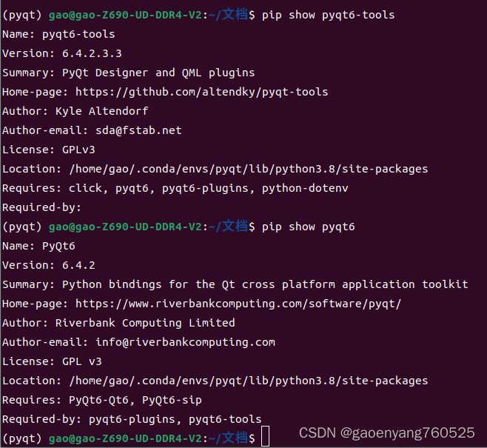The image size is (487, 448).
Task: Click the empty 'Required-by:' line
Action: coord(42,207)
